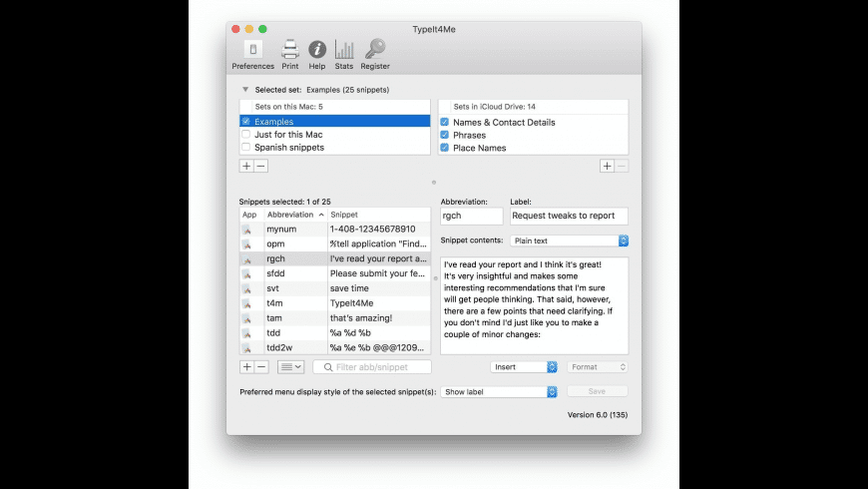Select the mynum snippet row
Viewport: 868px width, 489px height.
335,229
